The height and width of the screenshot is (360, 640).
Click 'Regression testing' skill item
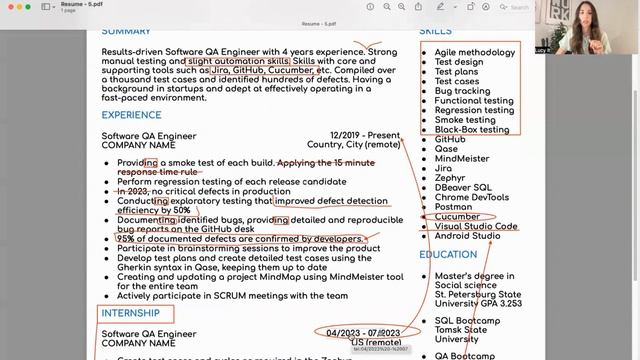point(474,110)
